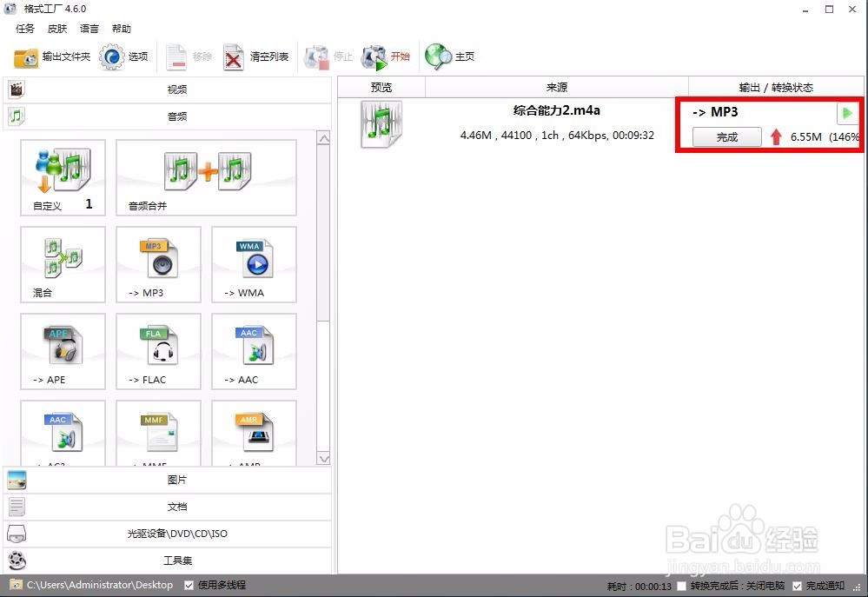
Task: Click the output path folder icon in status bar
Action: click(16, 585)
